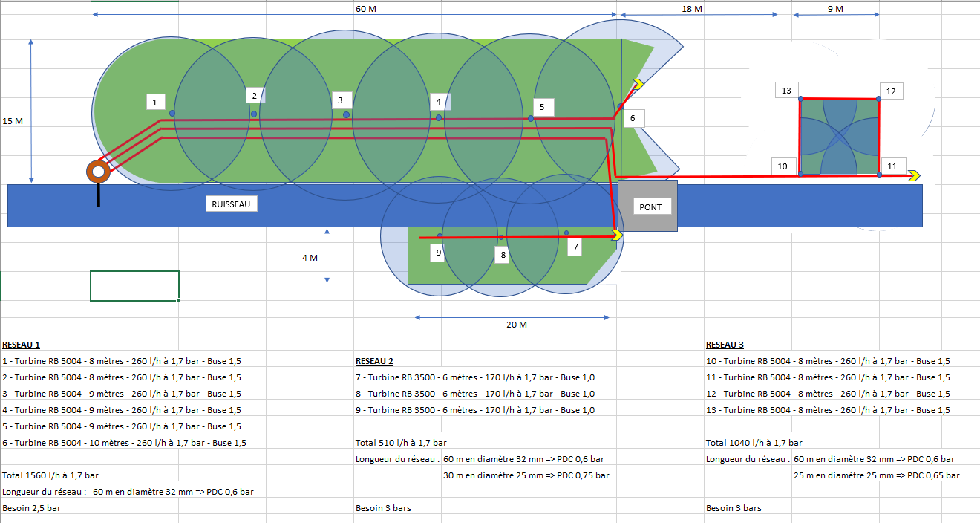Screen dimensions: 980x523
Task: Select the 20 M dimension label
Action: point(516,325)
